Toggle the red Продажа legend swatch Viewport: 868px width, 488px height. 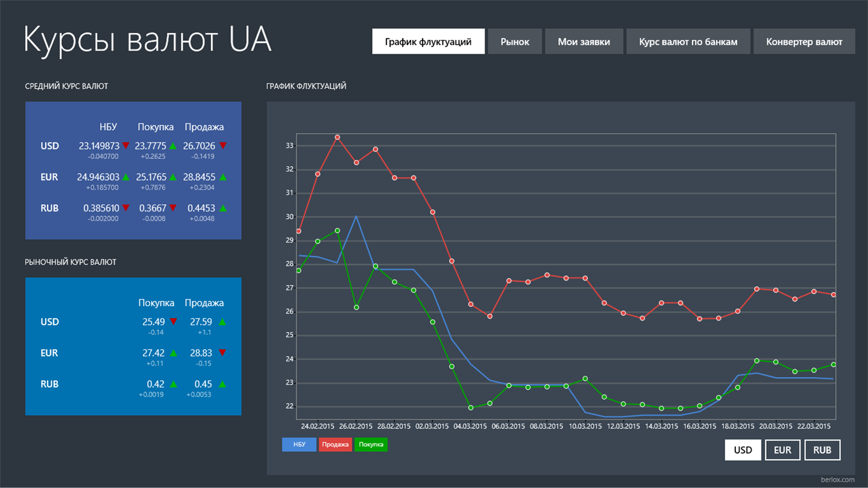coord(335,445)
